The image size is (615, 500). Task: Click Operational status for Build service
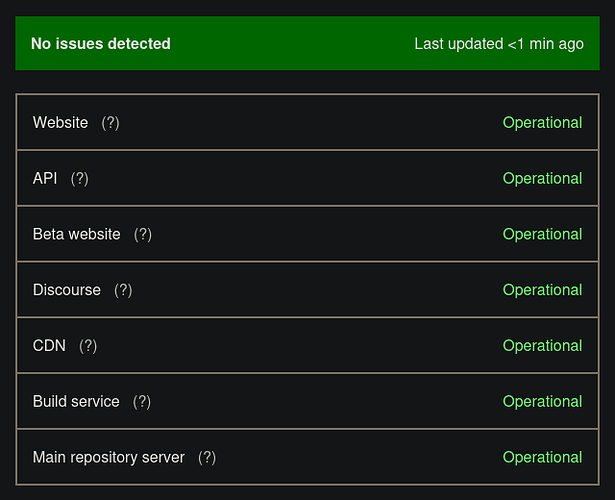coord(542,402)
